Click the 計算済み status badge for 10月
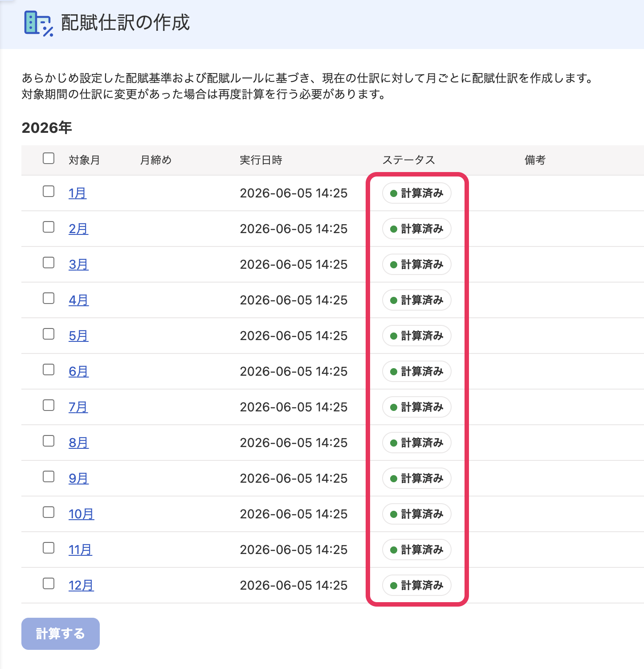644x669 pixels. (x=417, y=514)
